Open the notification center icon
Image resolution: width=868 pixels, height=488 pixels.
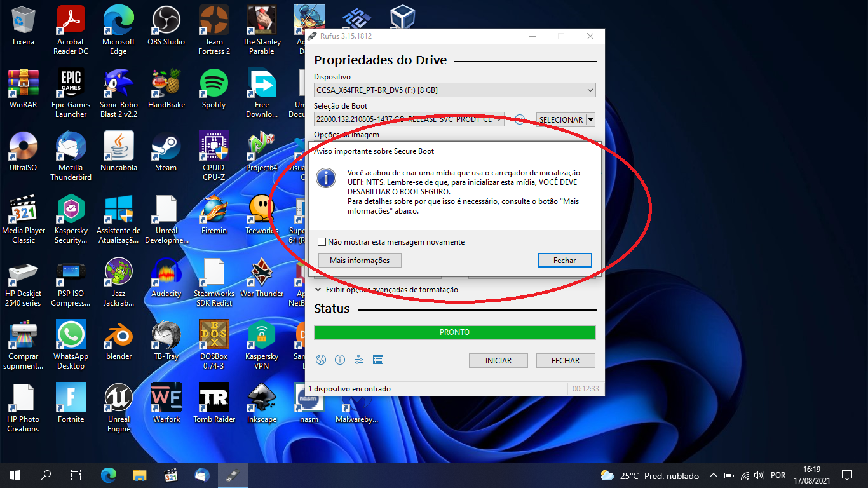pyautogui.click(x=846, y=475)
